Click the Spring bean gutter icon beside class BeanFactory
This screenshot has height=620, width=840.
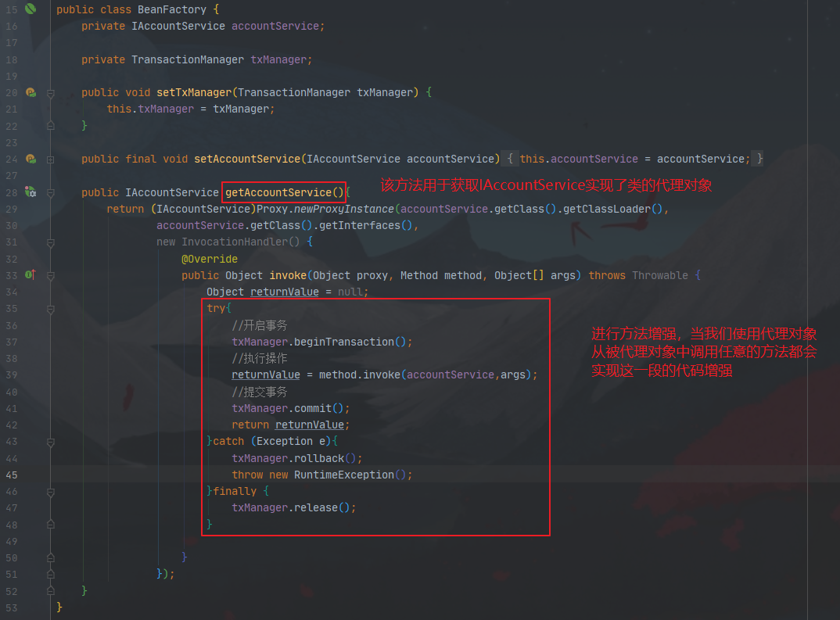coord(31,9)
